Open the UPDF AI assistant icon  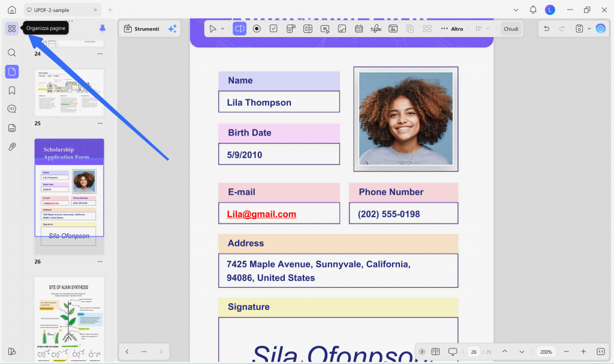coord(600,29)
